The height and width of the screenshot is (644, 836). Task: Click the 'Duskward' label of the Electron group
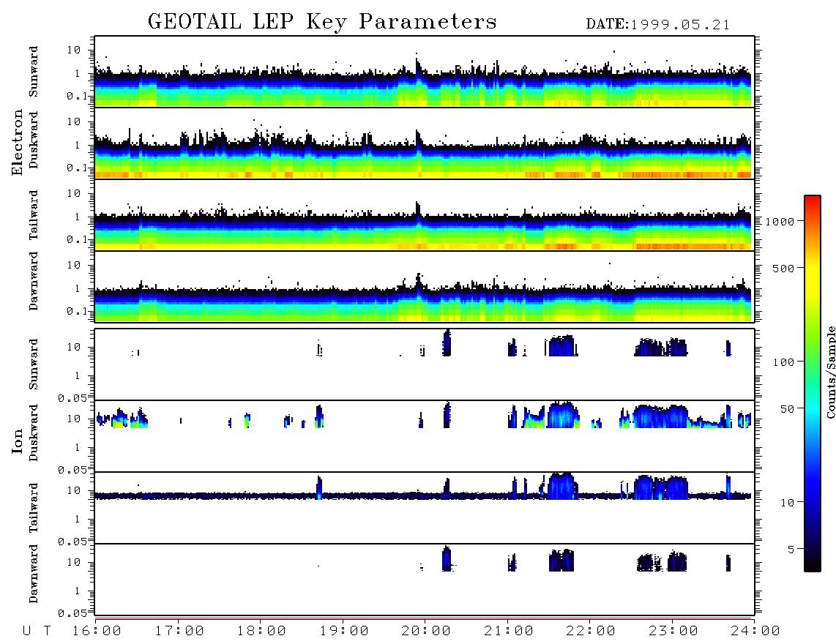point(34,140)
